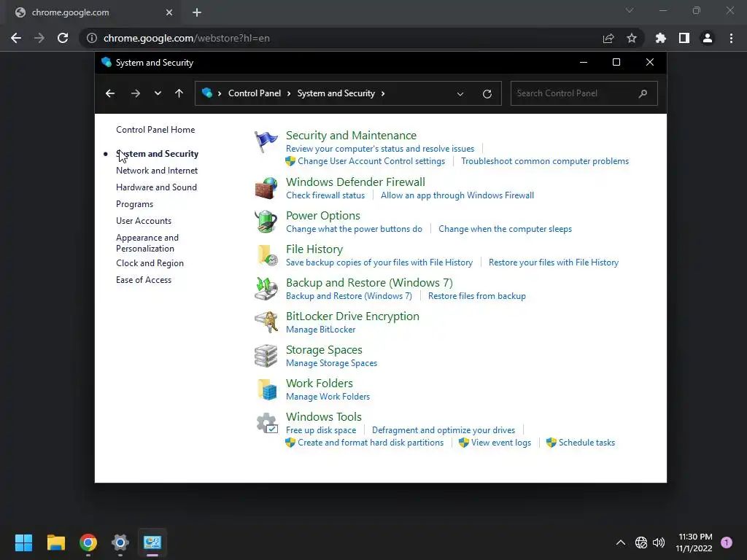This screenshot has width=747, height=560.
Task: Click the Power Options battery icon
Action: 266,222
